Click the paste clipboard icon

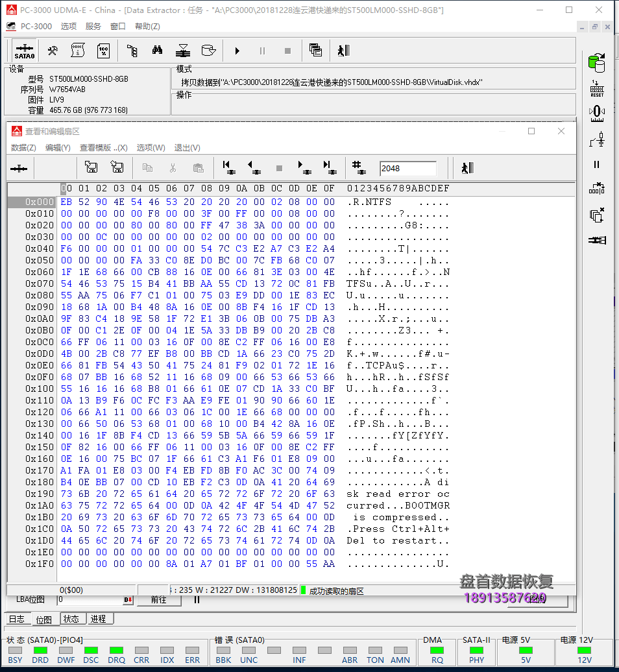[x=198, y=167]
